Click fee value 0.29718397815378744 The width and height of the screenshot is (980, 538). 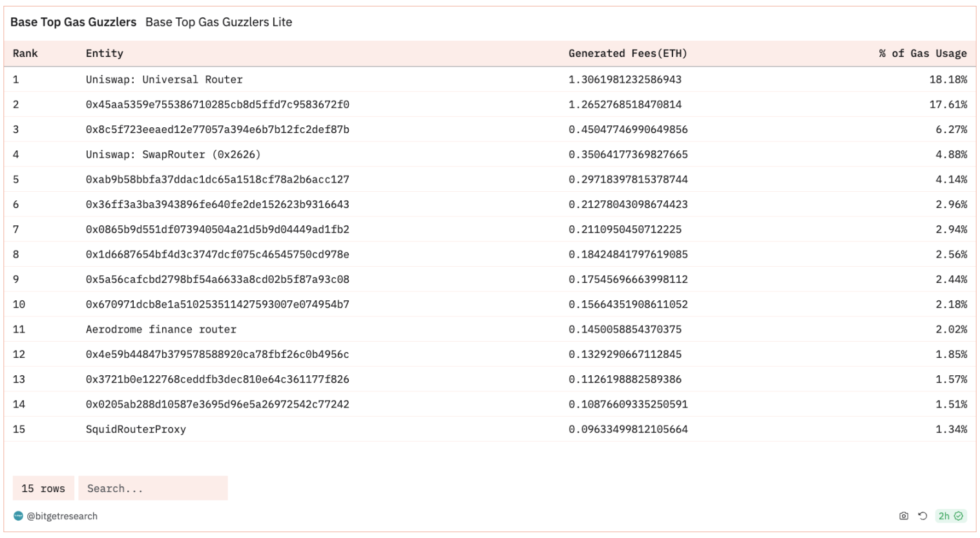coord(628,180)
